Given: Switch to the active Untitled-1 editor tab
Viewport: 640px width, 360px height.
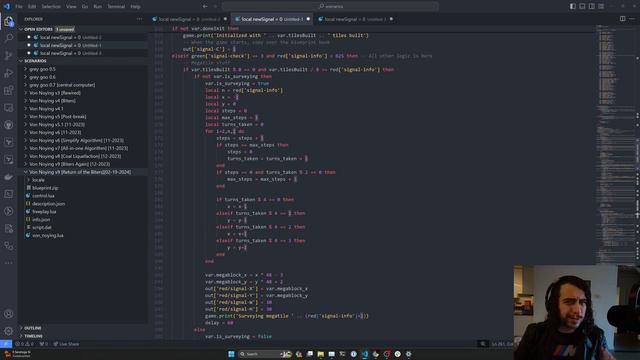Looking at the screenshot, I should [272, 19].
